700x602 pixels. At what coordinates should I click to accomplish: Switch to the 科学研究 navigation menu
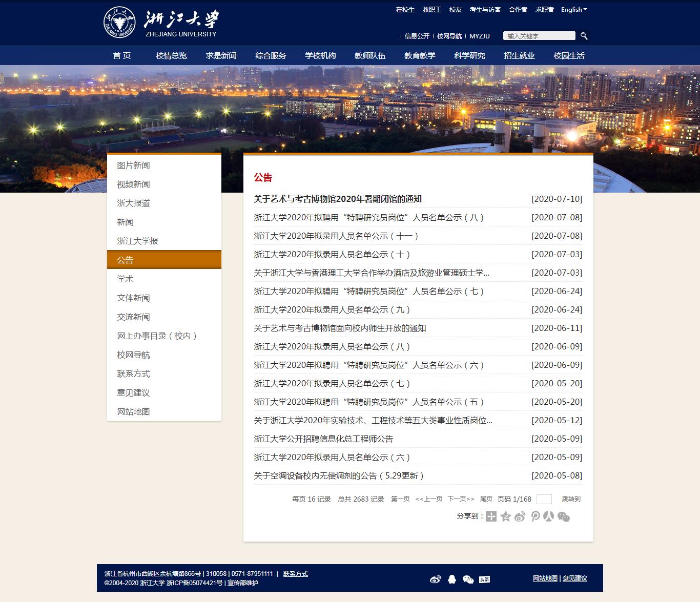point(469,55)
